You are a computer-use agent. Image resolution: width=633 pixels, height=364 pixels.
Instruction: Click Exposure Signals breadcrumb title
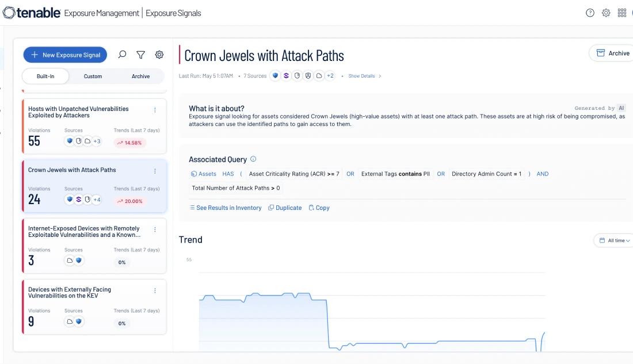pyautogui.click(x=173, y=13)
